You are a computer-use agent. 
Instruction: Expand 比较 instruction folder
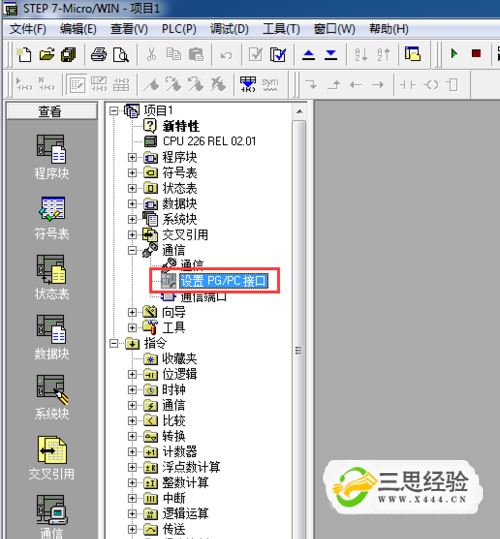[132, 421]
